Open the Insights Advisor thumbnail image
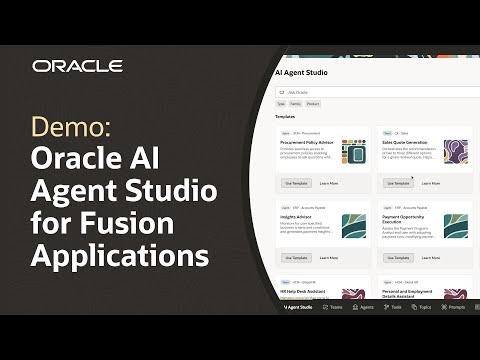 pyautogui.click(x=354, y=226)
